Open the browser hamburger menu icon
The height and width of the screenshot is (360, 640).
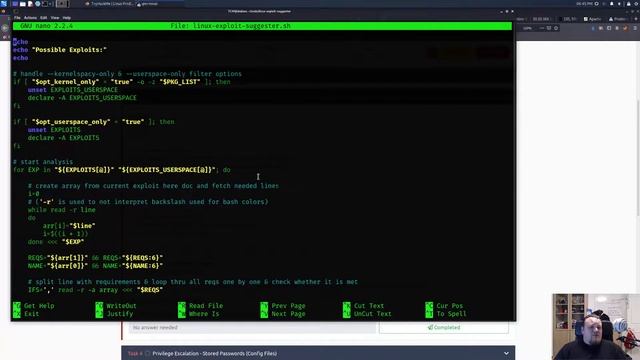636,28
